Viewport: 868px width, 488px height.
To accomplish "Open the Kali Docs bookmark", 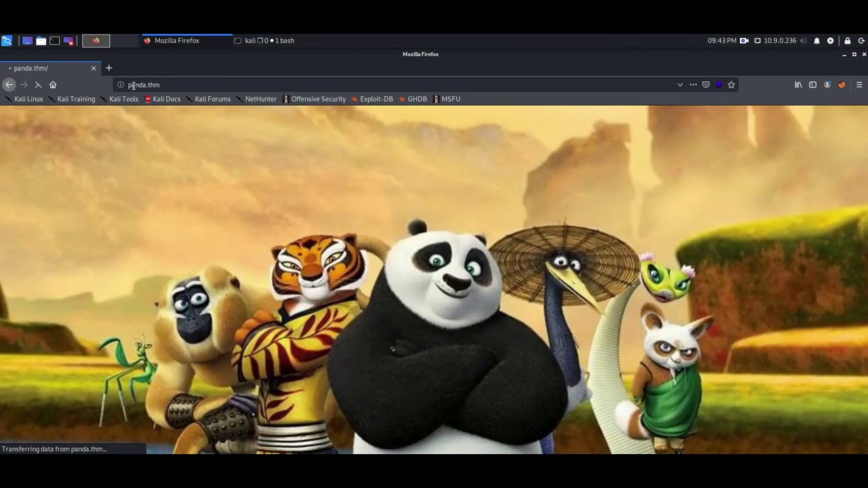I will coord(163,99).
